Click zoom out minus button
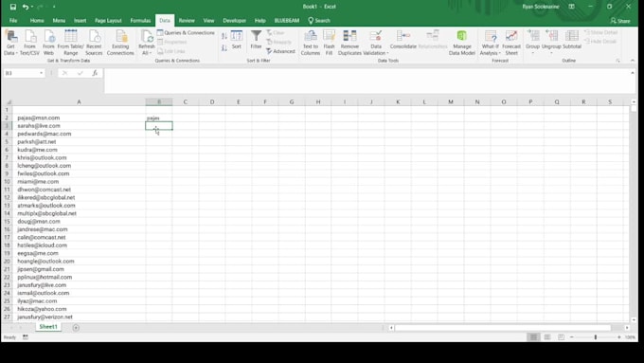Screen dimensions: 644x363 pyautogui.click(x=572, y=337)
